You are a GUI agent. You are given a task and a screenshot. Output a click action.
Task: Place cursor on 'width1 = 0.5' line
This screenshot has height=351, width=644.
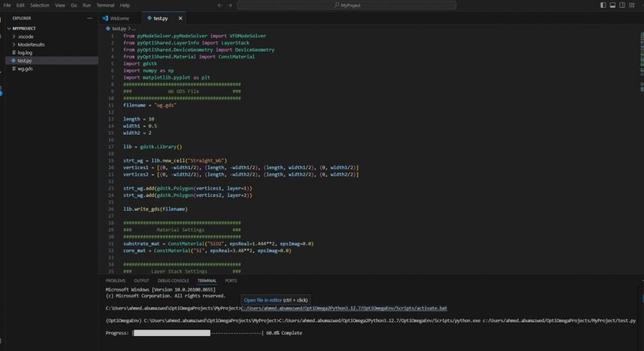[140, 126]
